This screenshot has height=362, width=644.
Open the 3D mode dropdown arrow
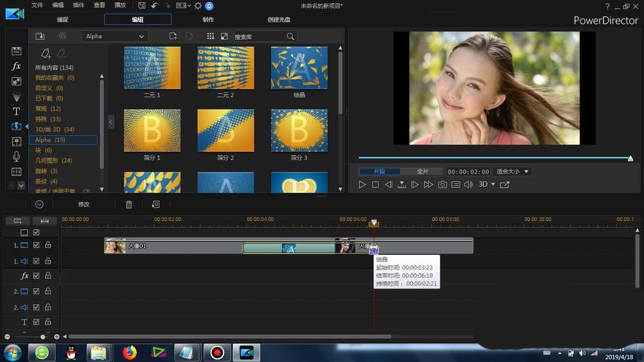pos(493,185)
